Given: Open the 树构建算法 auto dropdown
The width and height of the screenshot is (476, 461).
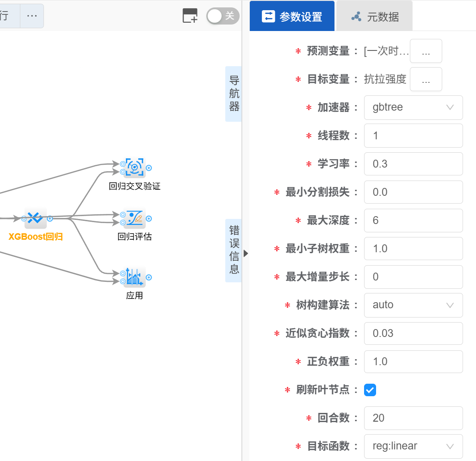Looking at the screenshot, I should (x=413, y=305).
